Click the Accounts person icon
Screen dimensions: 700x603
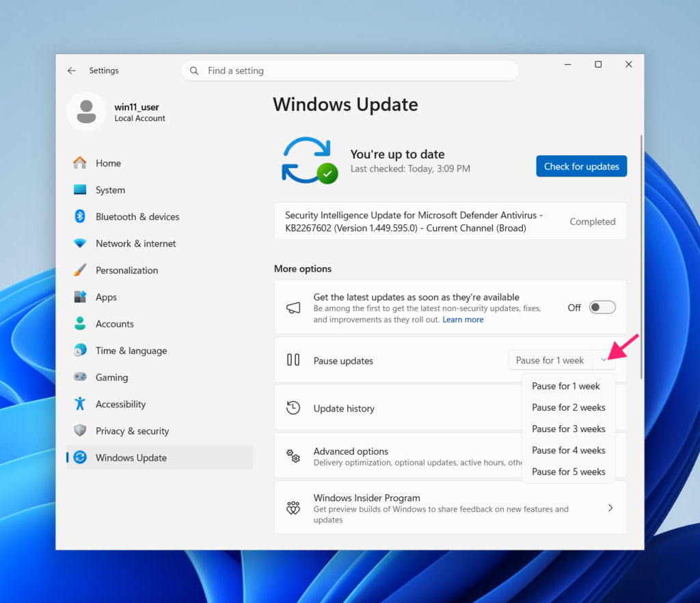(80, 323)
